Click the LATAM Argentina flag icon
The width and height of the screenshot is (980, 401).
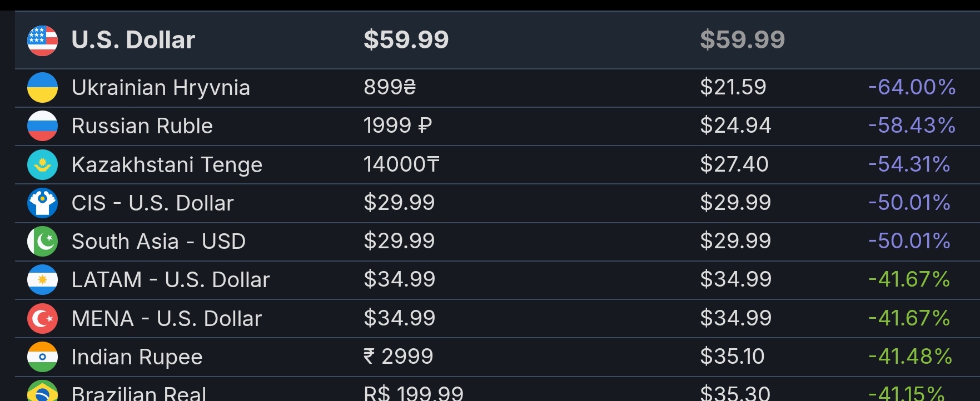click(x=42, y=280)
